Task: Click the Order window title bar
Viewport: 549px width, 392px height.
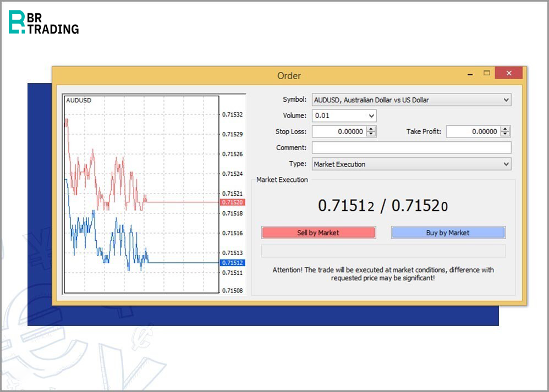Action: 289,75
